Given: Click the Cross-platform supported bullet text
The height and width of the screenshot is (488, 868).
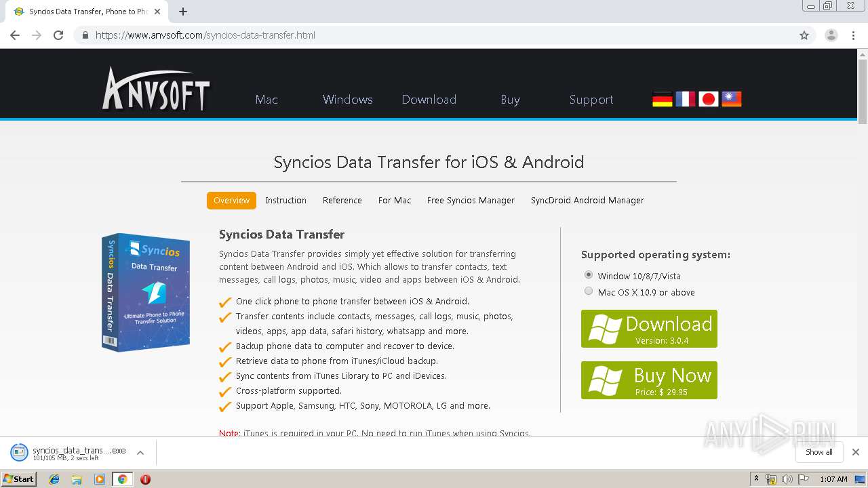Looking at the screenshot, I should (x=289, y=391).
